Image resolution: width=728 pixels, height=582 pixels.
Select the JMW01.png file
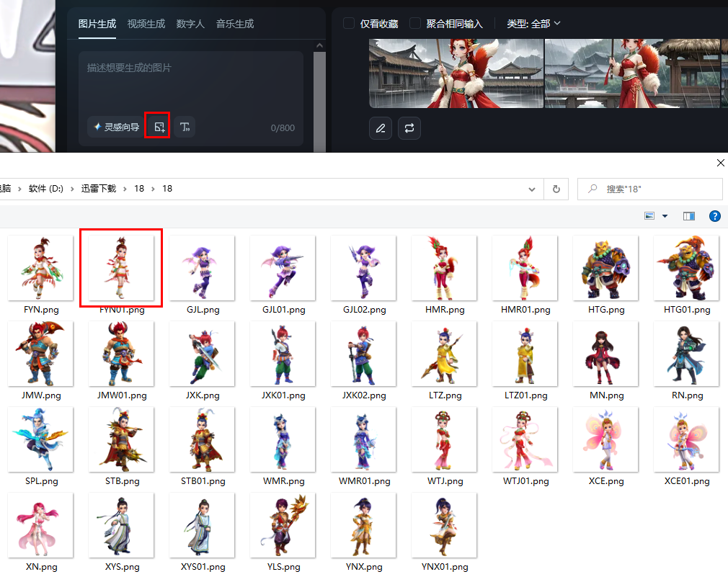(x=121, y=361)
